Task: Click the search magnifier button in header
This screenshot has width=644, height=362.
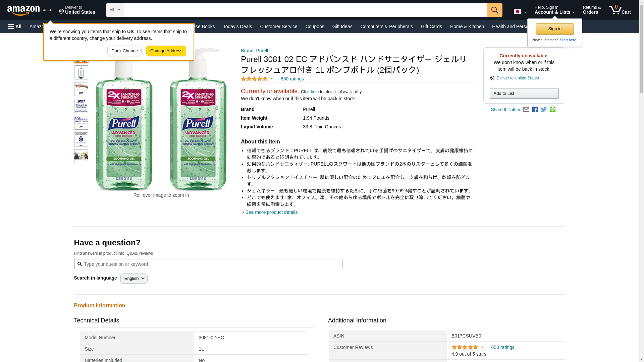Action: tap(494, 10)
